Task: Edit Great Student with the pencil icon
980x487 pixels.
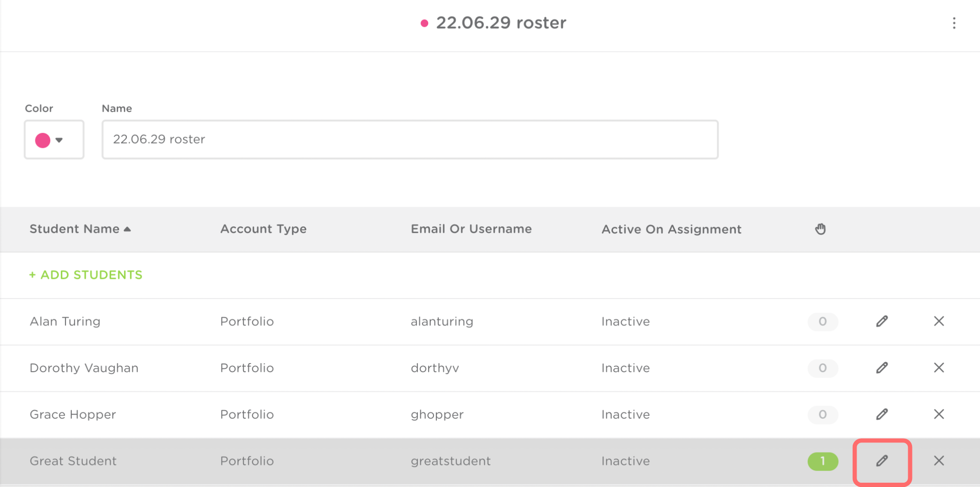Action: tap(882, 461)
